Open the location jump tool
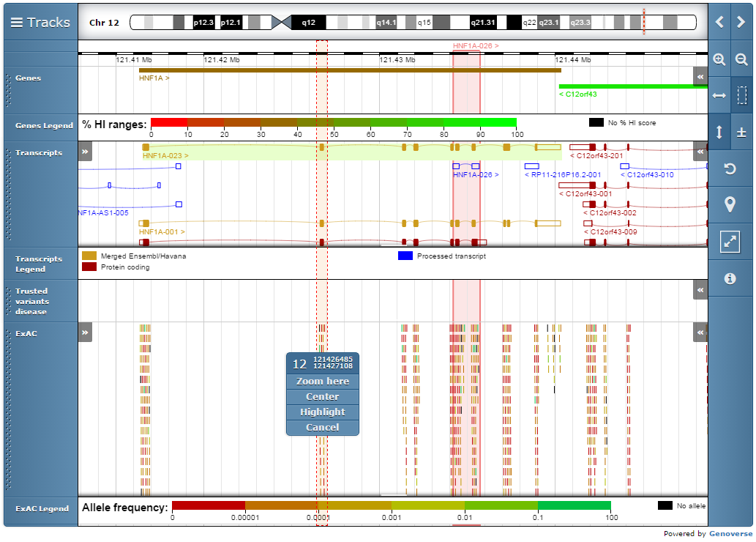Viewport: 756px width, 542px height. pos(730,205)
